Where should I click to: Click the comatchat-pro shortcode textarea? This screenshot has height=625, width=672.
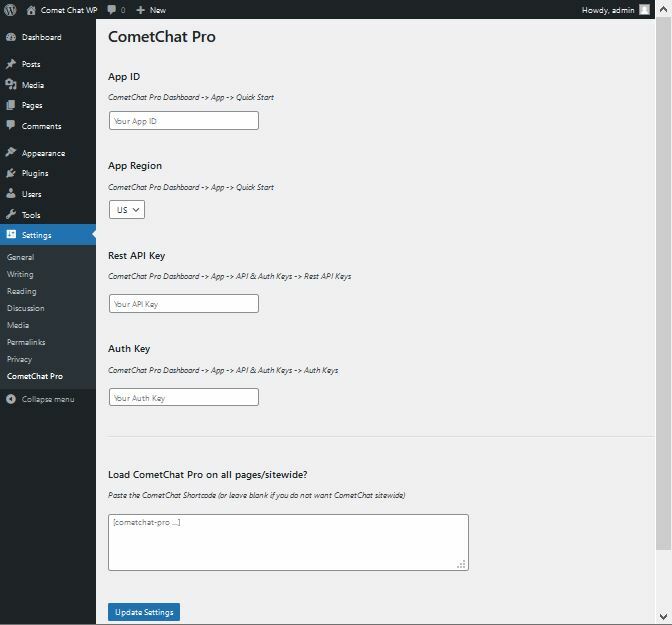288,542
